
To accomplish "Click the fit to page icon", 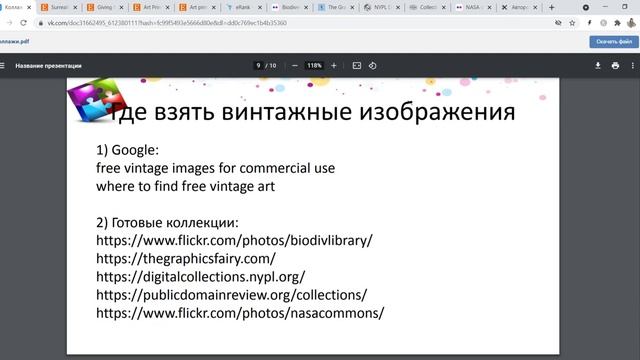I will (x=357, y=66).
